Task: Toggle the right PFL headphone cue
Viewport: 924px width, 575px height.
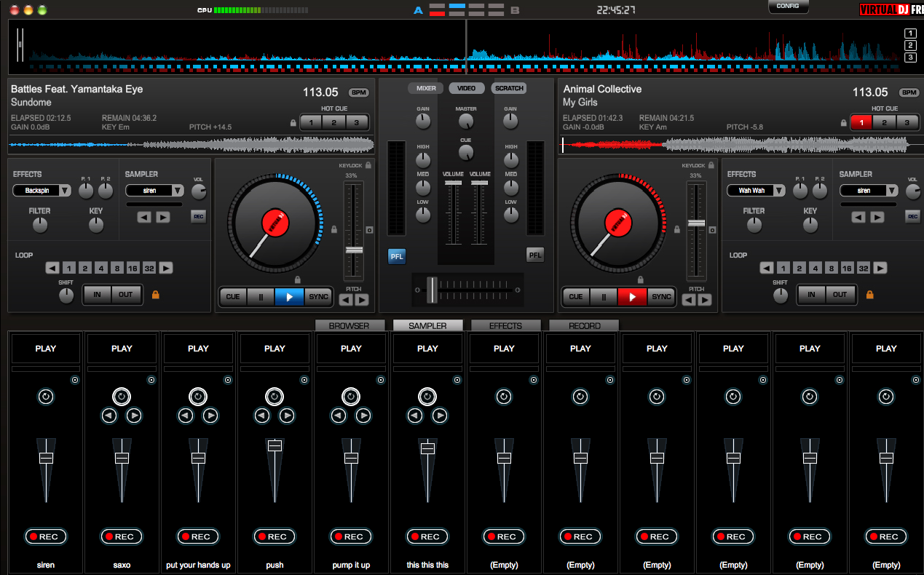Action: pos(535,255)
